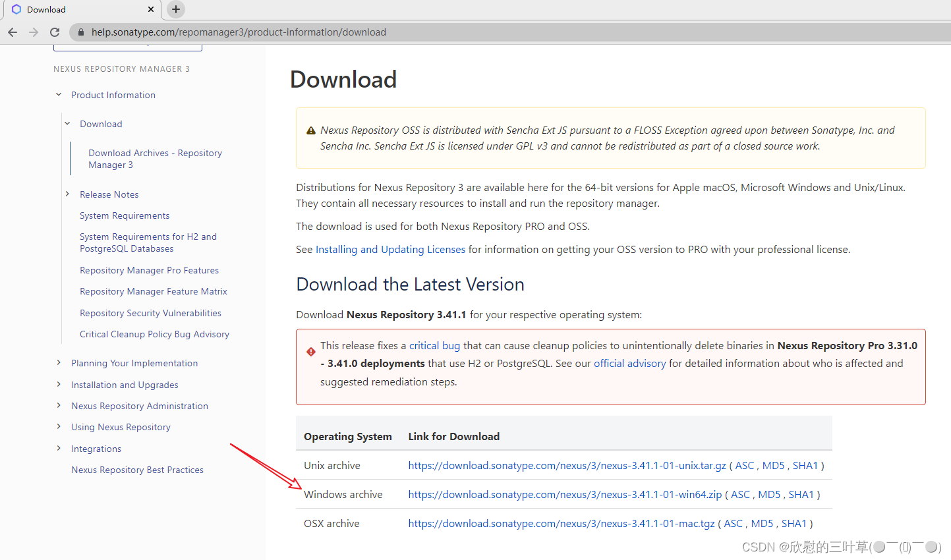Open MD5 checksum for Windows archive
The width and height of the screenshot is (951, 560).
click(x=769, y=494)
